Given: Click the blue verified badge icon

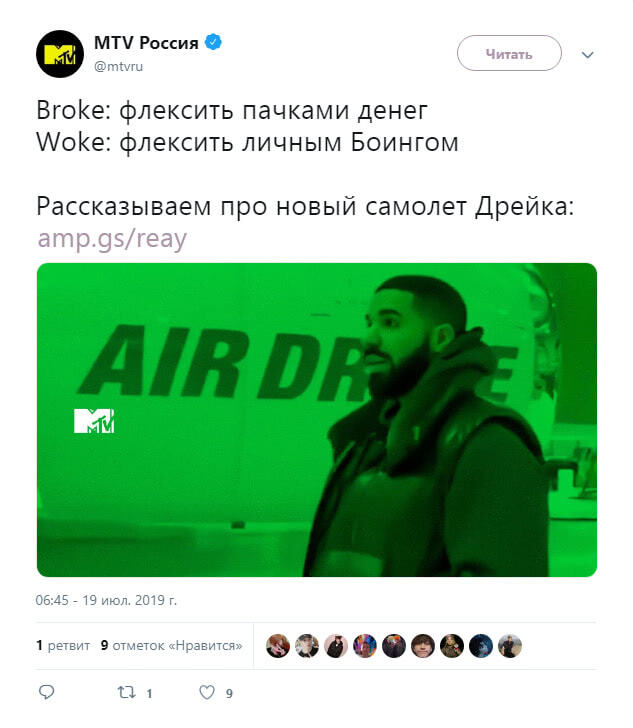Looking at the screenshot, I should (x=213, y=42).
